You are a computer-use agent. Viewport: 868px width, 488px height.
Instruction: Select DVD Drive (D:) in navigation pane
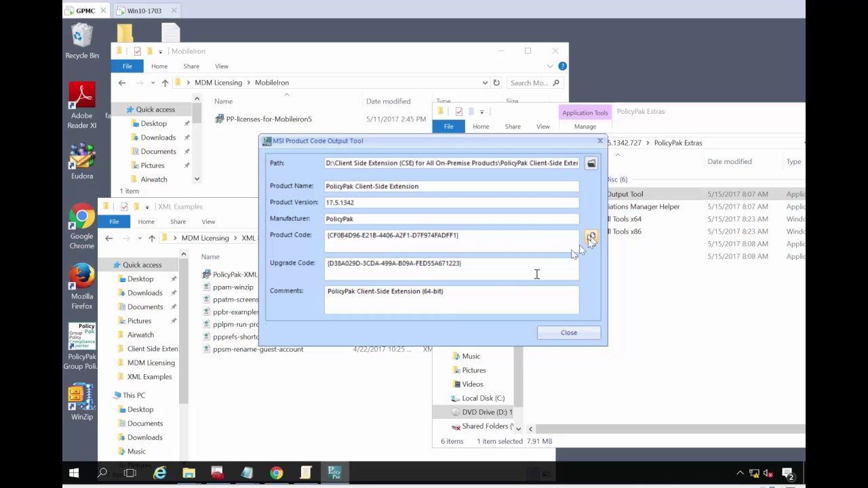click(481, 412)
